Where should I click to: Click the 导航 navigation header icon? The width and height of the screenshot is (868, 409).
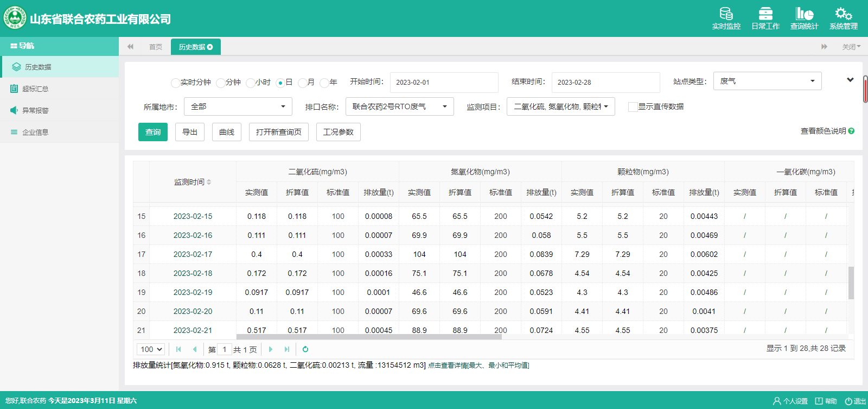(14, 46)
